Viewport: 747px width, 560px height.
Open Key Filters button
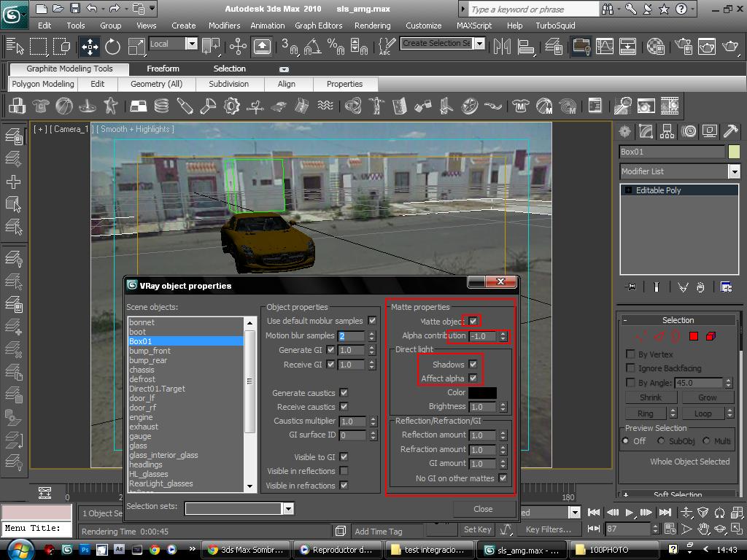click(x=548, y=529)
